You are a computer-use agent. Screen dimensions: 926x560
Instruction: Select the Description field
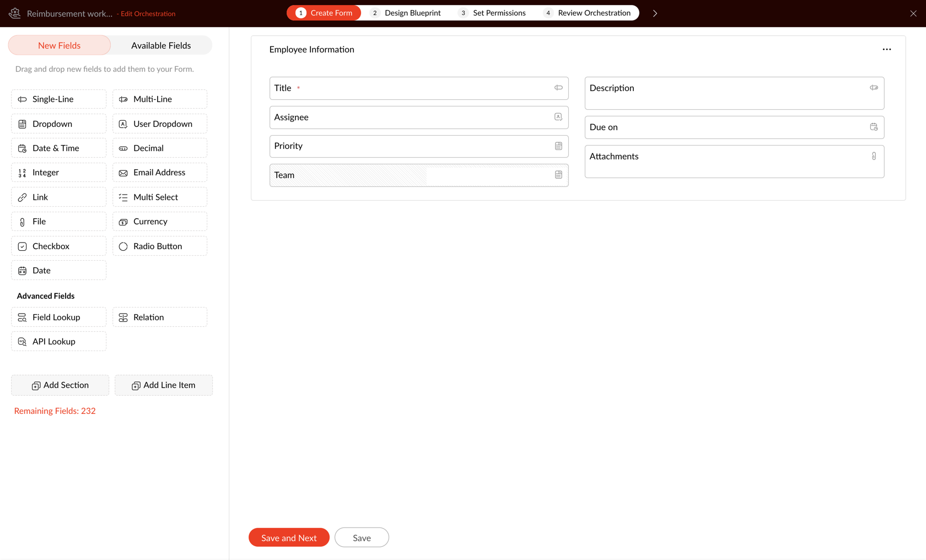click(734, 93)
